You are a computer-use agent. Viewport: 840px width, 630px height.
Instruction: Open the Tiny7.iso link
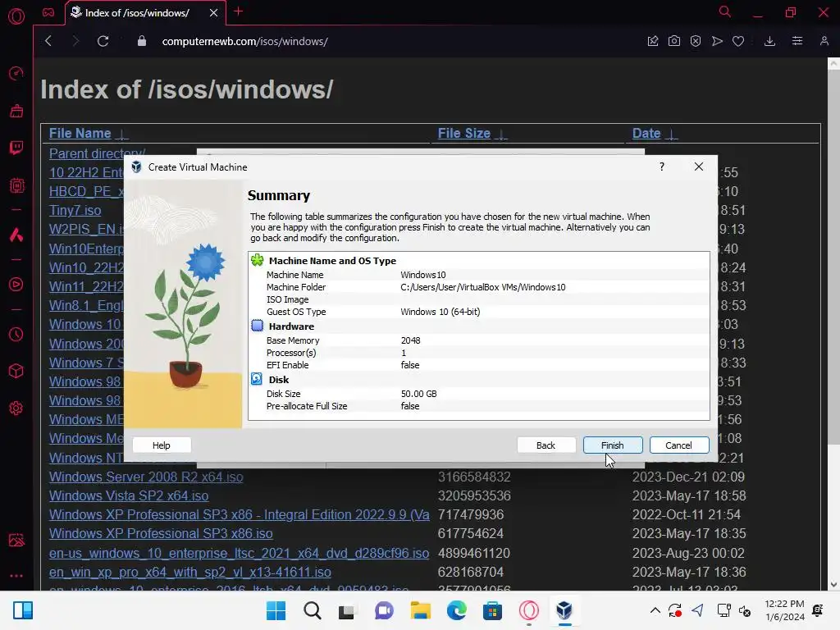point(75,210)
